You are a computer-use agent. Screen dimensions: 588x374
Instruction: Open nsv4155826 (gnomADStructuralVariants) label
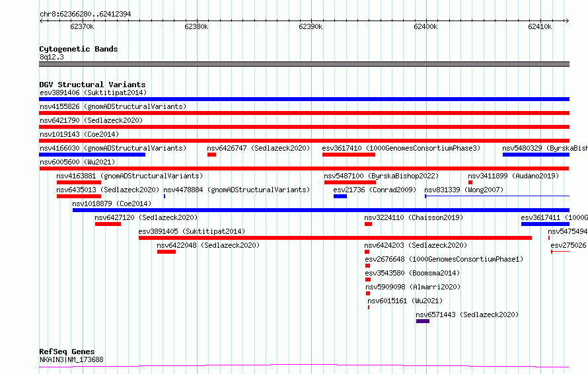pyautogui.click(x=113, y=106)
